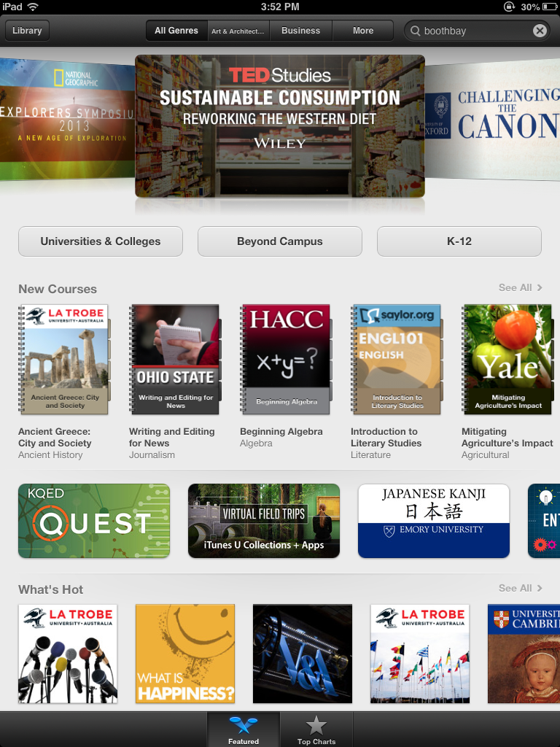Tap the magnifying glass search icon
560x747 pixels.
pyautogui.click(x=415, y=31)
